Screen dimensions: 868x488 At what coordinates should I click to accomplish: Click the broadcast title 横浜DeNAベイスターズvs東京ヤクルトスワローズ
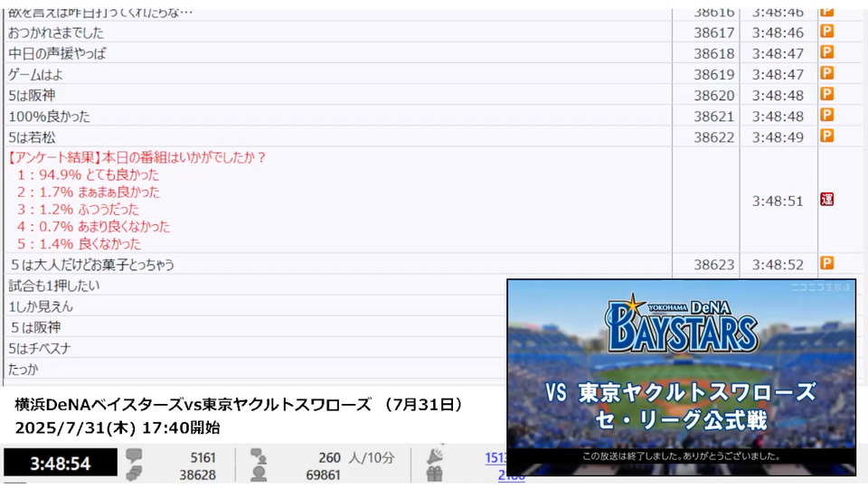(x=193, y=405)
